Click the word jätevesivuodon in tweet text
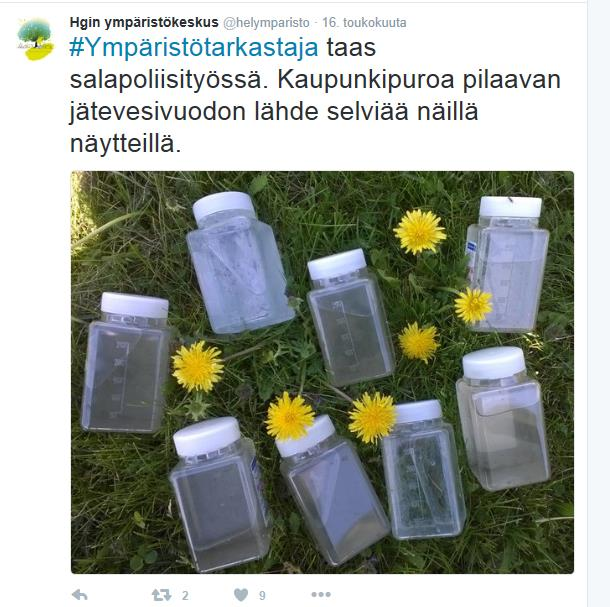This screenshot has width=610, height=607. (x=158, y=112)
